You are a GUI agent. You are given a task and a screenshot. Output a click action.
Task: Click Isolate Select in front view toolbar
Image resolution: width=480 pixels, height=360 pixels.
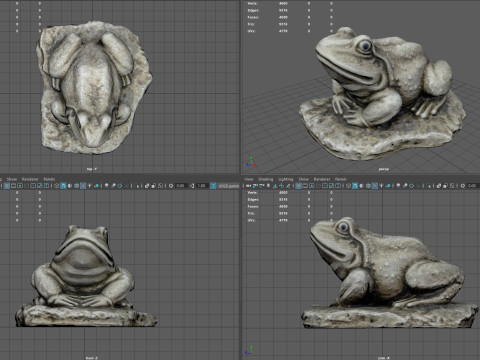click(x=137, y=186)
